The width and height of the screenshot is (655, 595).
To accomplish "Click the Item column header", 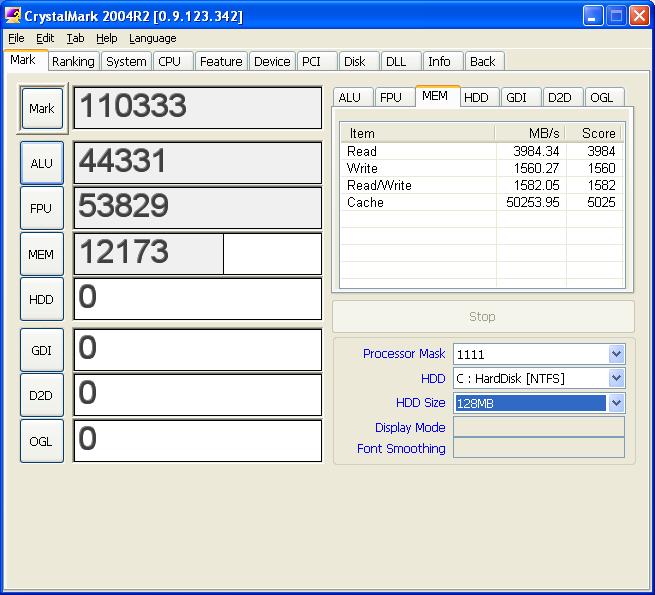I will (418, 133).
